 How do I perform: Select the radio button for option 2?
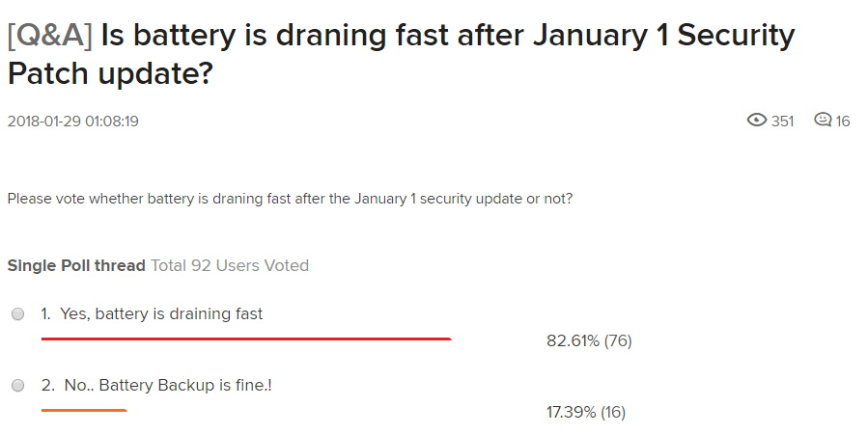[17, 385]
